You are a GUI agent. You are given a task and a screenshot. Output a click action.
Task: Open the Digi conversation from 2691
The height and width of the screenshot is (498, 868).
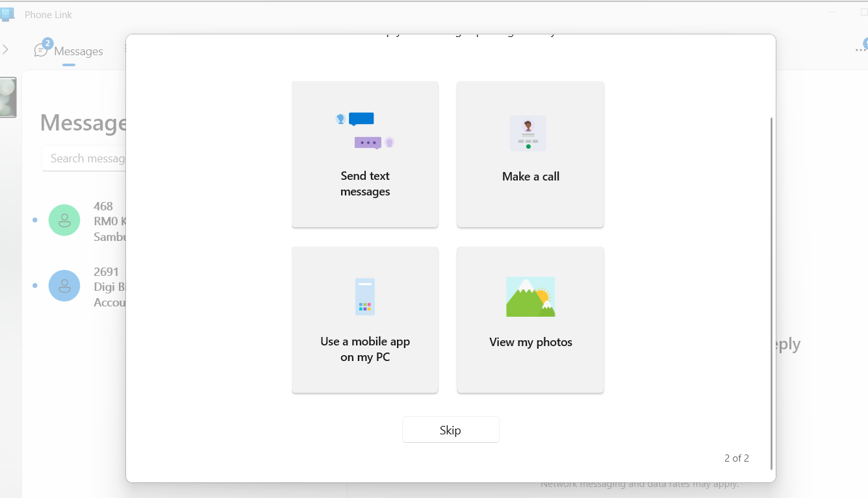click(x=107, y=287)
